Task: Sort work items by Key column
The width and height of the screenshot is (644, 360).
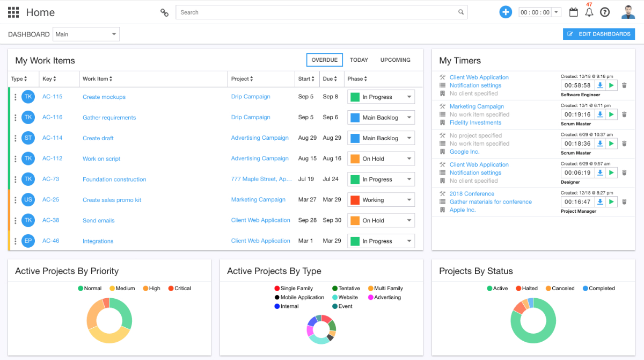Action: [49, 79]
